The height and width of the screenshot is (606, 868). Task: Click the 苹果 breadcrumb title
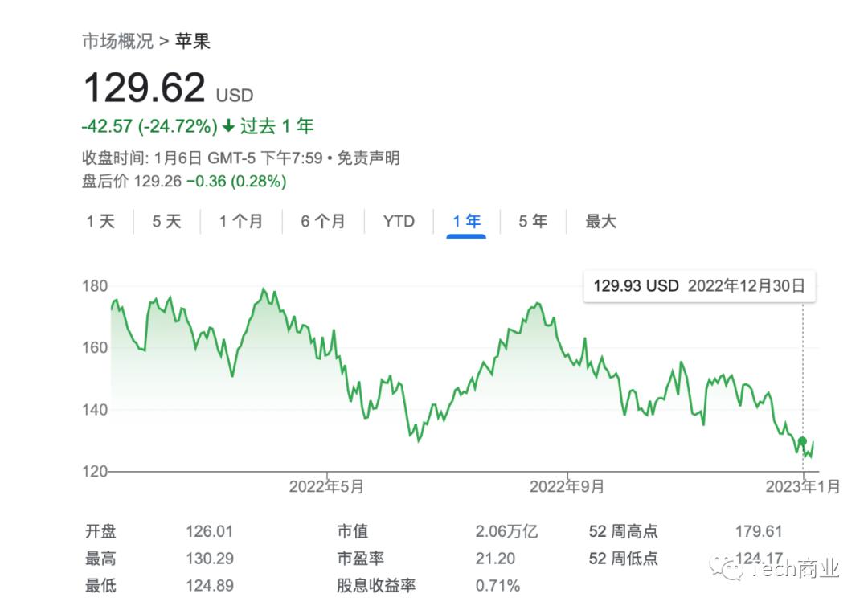click(x=193, y=42)
